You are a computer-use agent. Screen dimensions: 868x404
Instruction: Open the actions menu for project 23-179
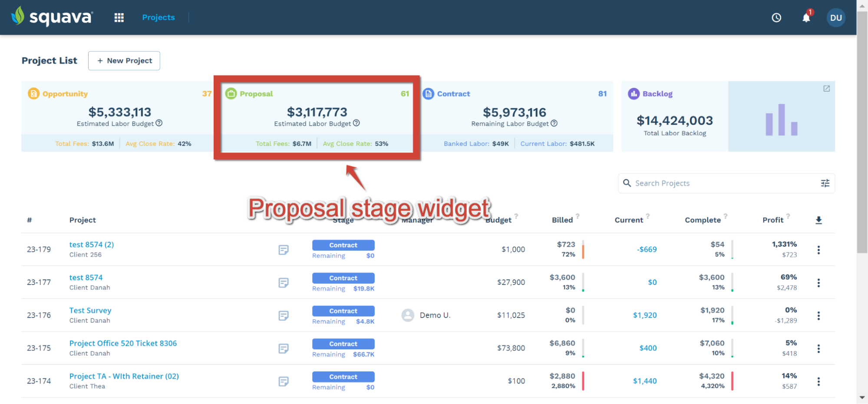(818, 249)
